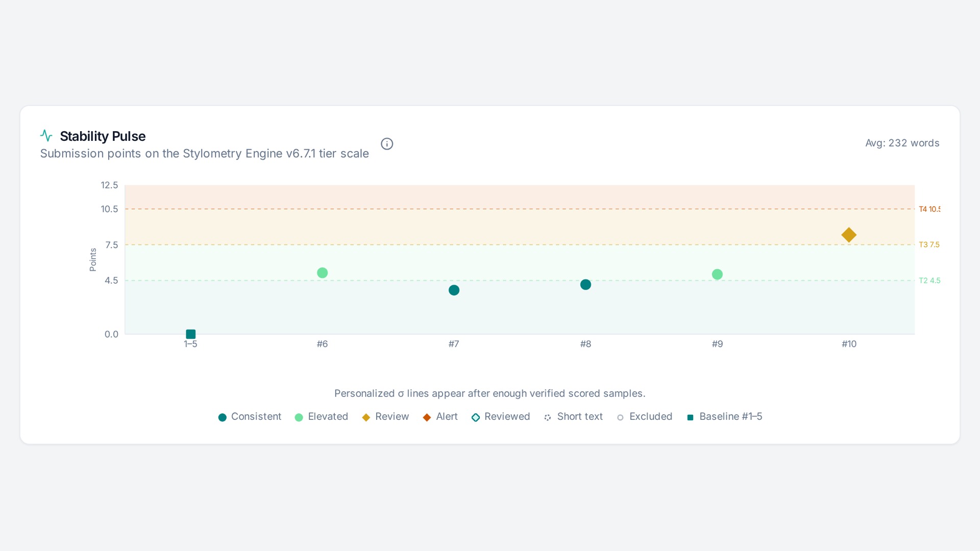Toggle the Excluded legend entry
The height and width of the screenshot is (551, 980).
[x=644, y=417]
